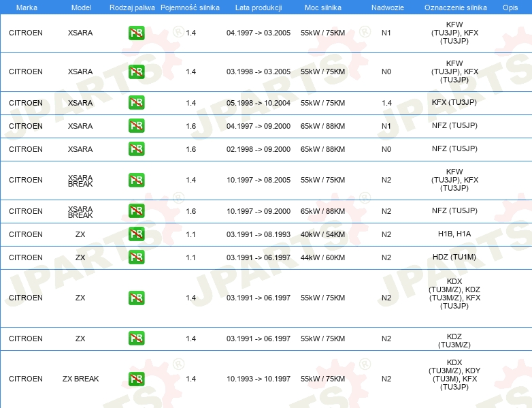The width and height of the screenshot is (532, 408).
Task: Select the Oznaczenie silnika column header
Action: 455,7
